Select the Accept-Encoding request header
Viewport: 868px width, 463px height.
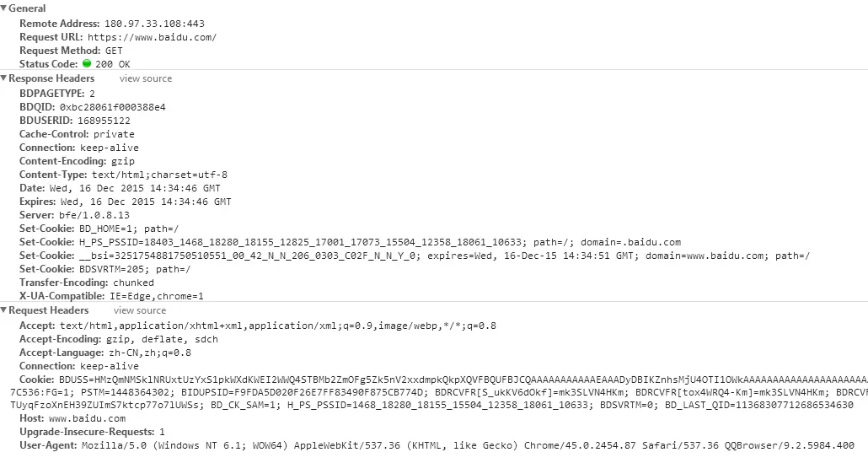click(119, 339)
